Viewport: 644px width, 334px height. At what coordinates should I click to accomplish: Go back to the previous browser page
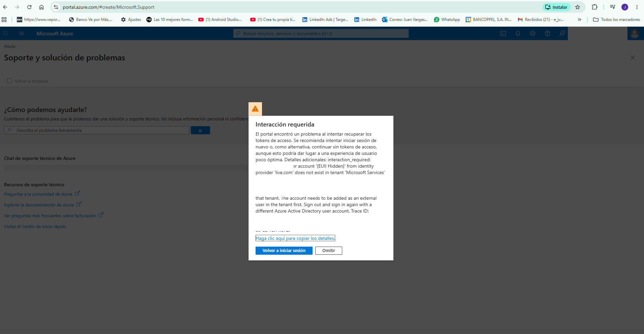tap(5, 7)
